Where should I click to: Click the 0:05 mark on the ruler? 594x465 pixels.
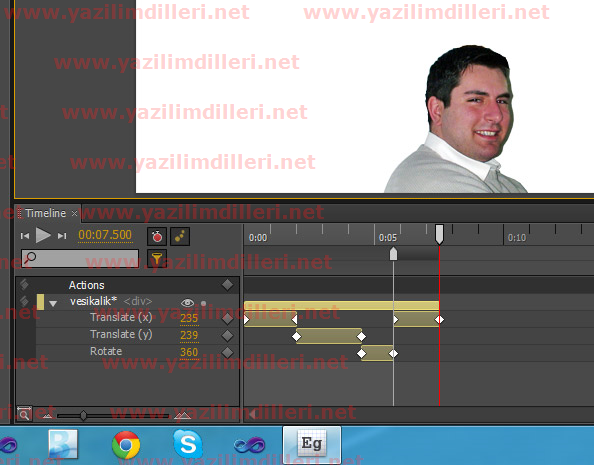[388, 238]
